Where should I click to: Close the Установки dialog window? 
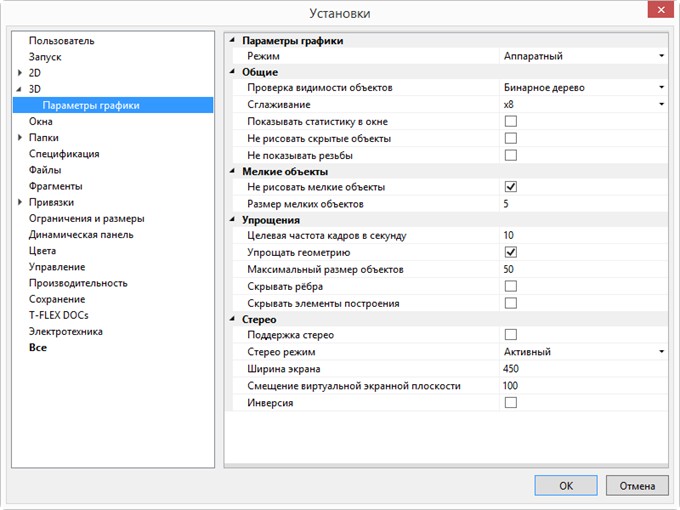click(x=655, y=12)
